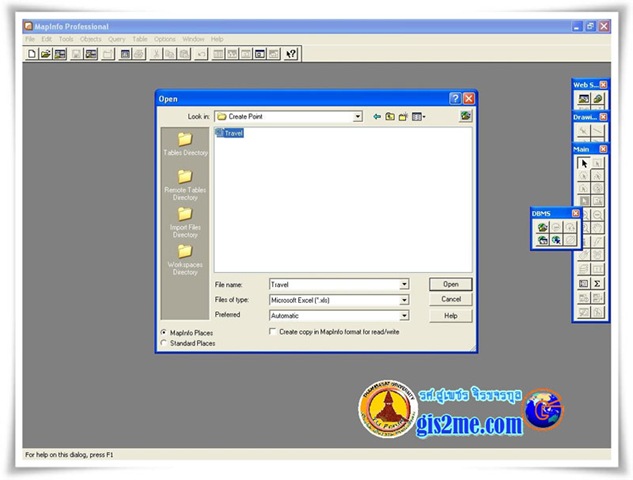Click the Cancel button
The image size is (633, 480).
click(x=451, y=299)
